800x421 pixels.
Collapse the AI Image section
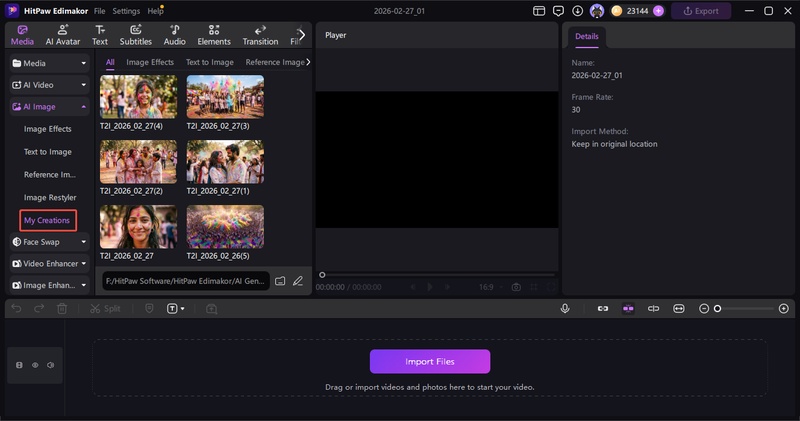84,107
